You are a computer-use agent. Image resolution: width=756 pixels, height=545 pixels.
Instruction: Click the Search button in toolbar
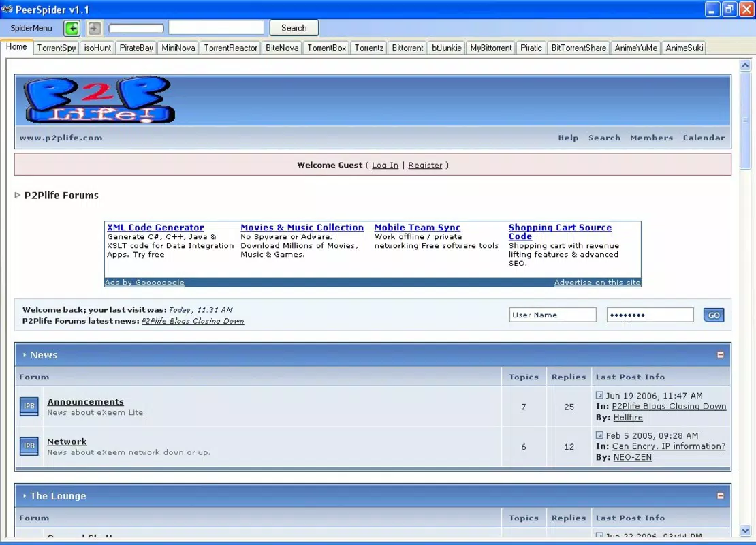click(294, 28)
